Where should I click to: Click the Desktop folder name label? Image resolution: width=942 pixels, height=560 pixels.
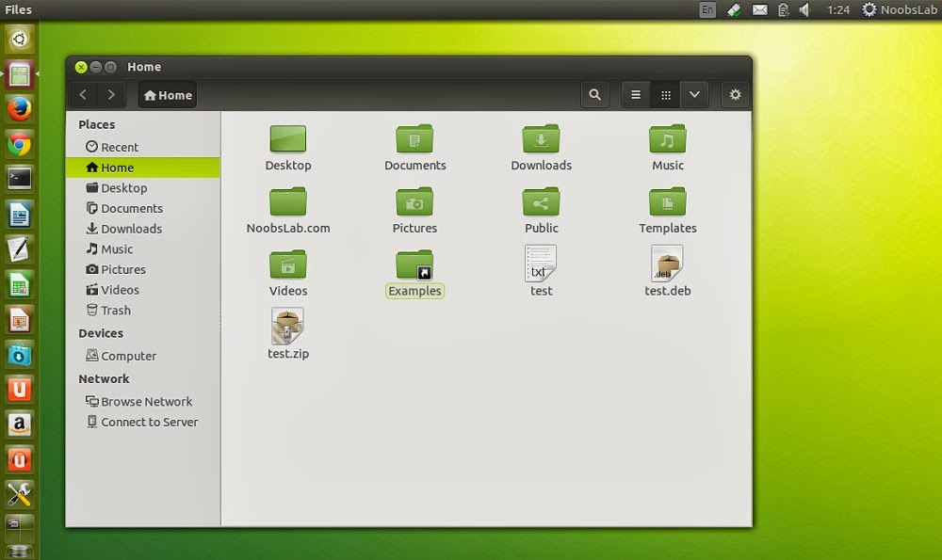click(x=287, y=165)
